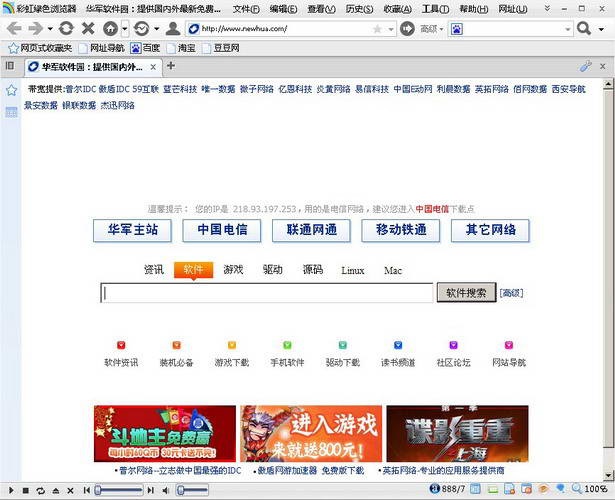The height and width of the screenshot is (500, 615).
Task: Click the Refresh page icon
Action: pyautogui.click(x=66, y=29)
